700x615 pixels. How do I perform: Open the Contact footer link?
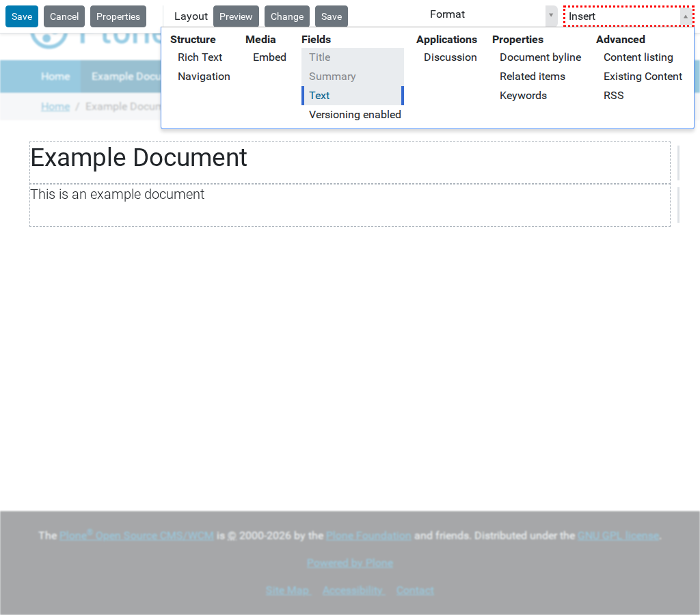pyautogui.click(x=415, y=591)
